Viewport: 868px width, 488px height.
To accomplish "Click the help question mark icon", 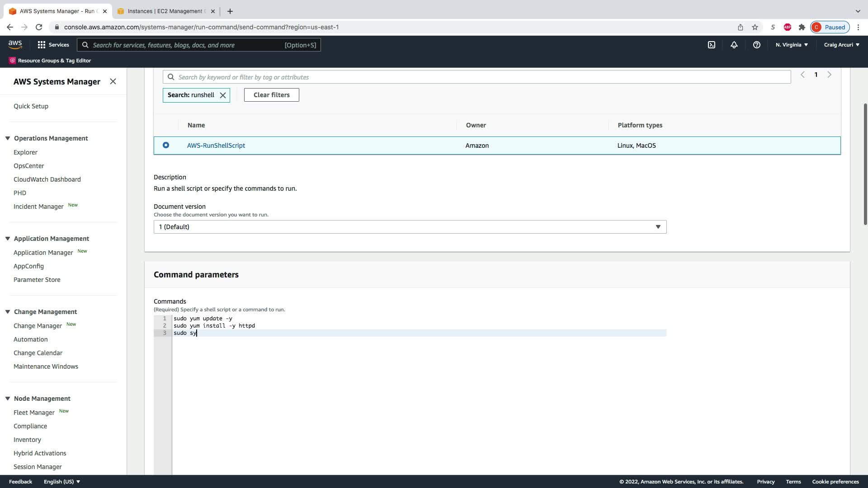I will (756, 45).
